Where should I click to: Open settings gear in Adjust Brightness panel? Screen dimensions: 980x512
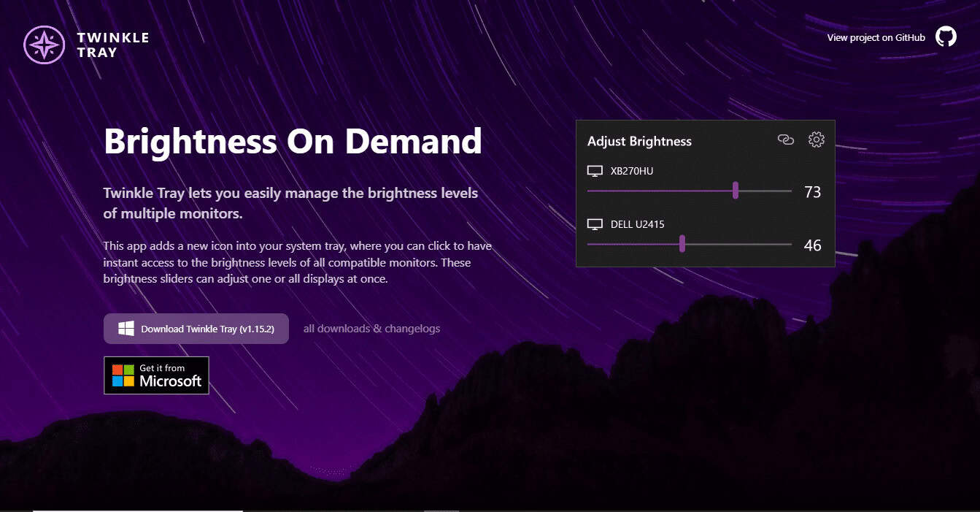click(816, 140)
